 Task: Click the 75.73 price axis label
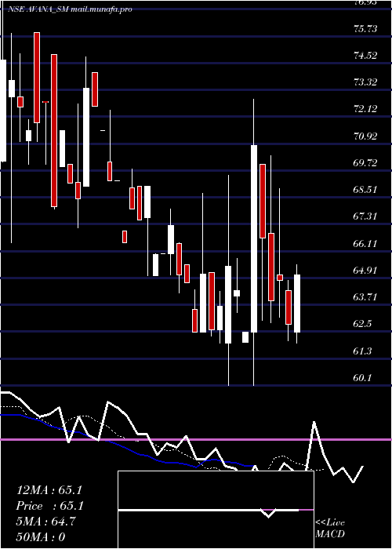365,29
